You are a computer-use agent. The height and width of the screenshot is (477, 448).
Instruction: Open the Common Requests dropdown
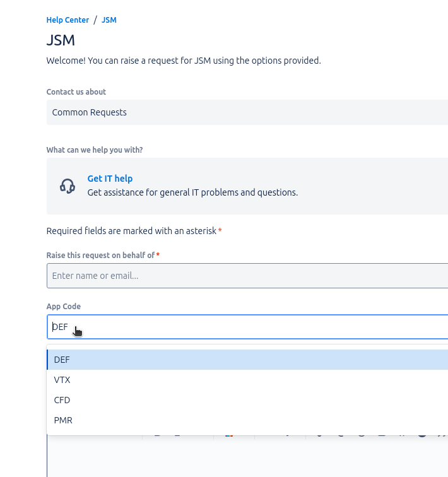point(246,112)
